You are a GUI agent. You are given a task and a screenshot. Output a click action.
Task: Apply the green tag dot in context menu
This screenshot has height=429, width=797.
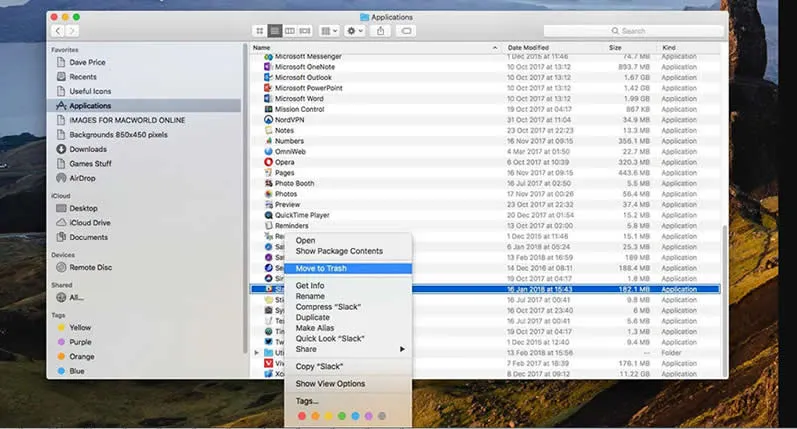(x=342, y=416)
